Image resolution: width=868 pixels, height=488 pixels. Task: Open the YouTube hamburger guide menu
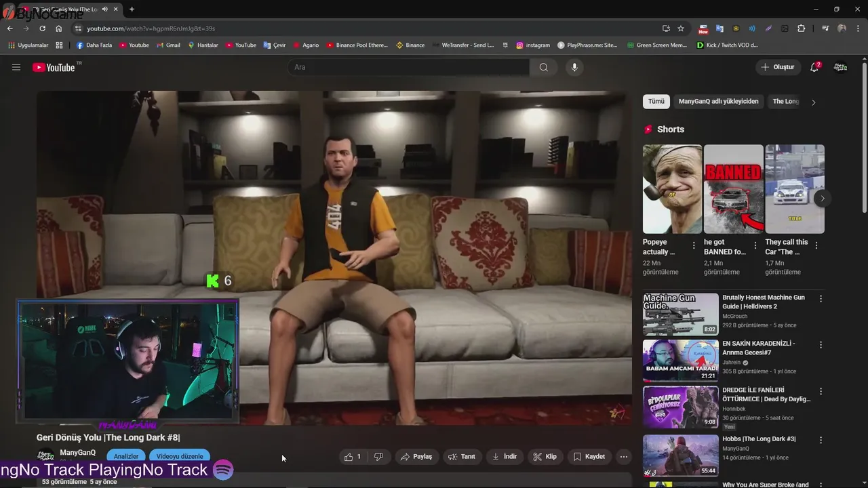16,67
